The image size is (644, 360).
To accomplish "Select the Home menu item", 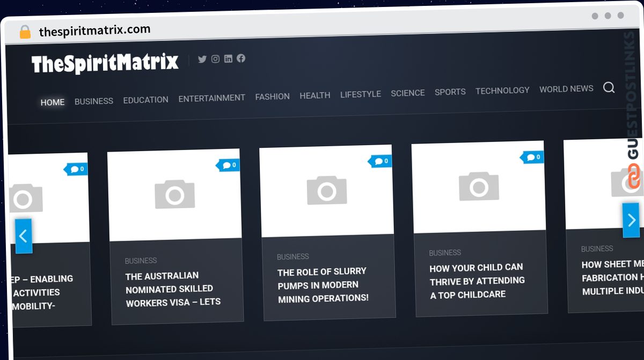I will coord(53,102).
